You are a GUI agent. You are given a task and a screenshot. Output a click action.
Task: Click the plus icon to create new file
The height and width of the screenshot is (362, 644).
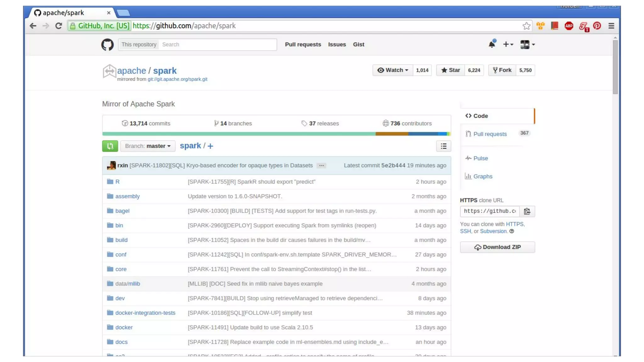[x=210, y=146]
